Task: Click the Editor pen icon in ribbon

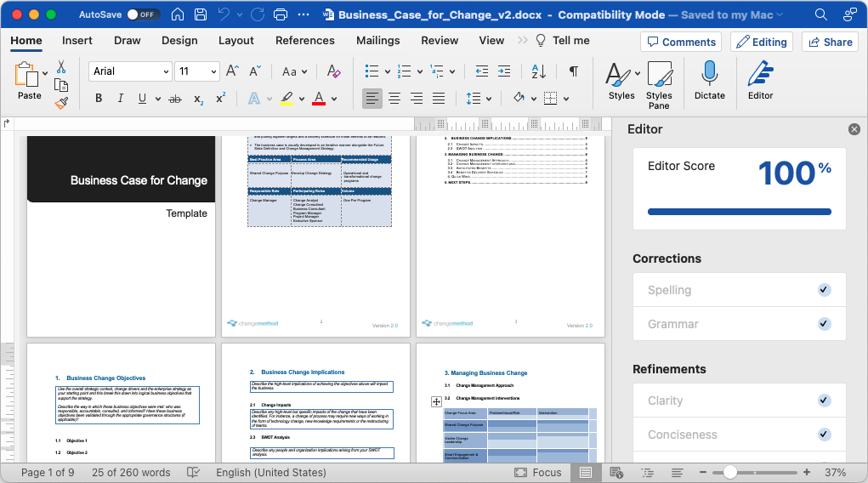Action: pyautogui.click(x=760, y=82)
